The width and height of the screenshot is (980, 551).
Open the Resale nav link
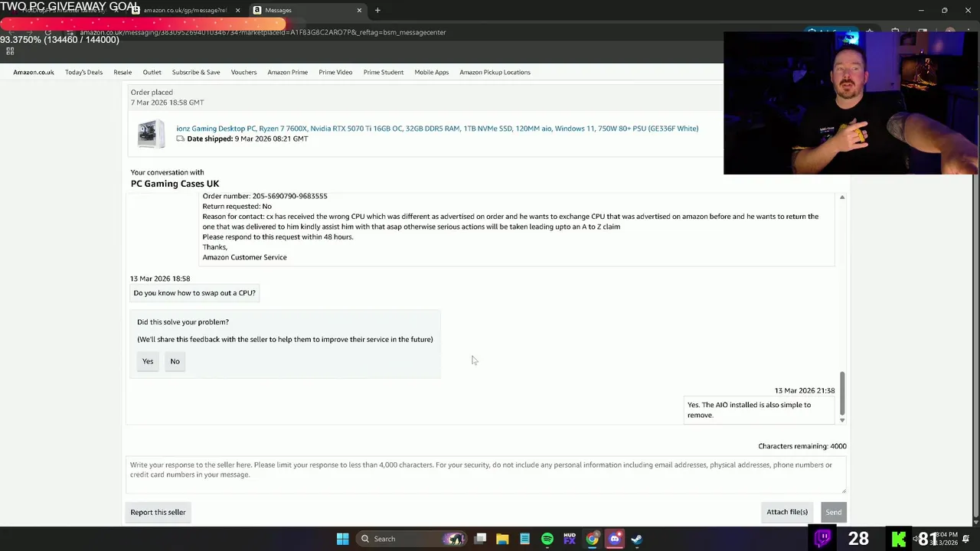(x=122, y=72)
